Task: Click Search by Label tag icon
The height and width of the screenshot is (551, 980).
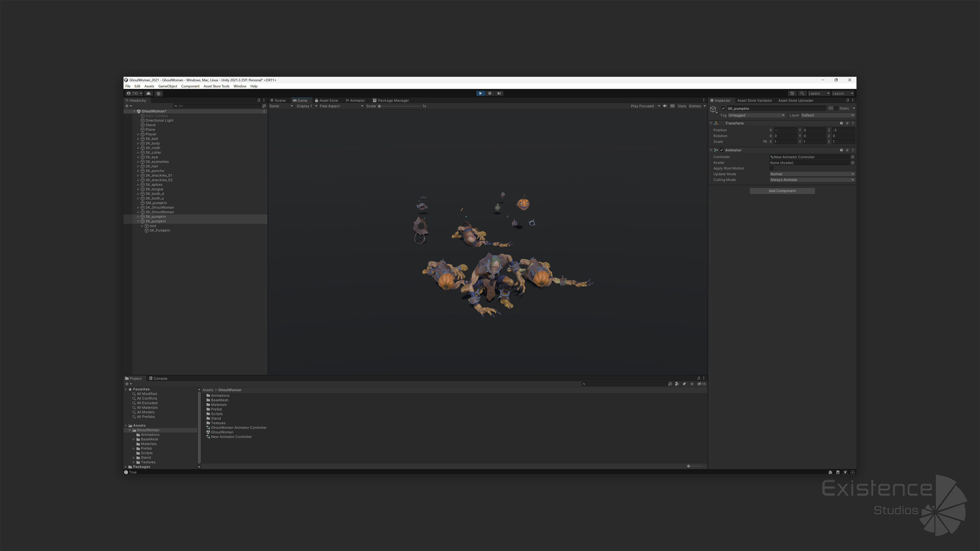Action: click(684, 384)
